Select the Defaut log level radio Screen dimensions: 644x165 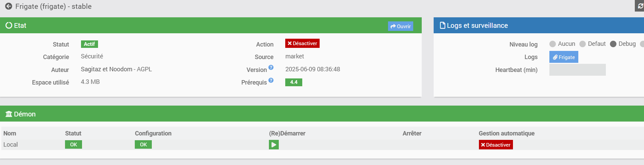pyautogui.click(x=582, y=44)
